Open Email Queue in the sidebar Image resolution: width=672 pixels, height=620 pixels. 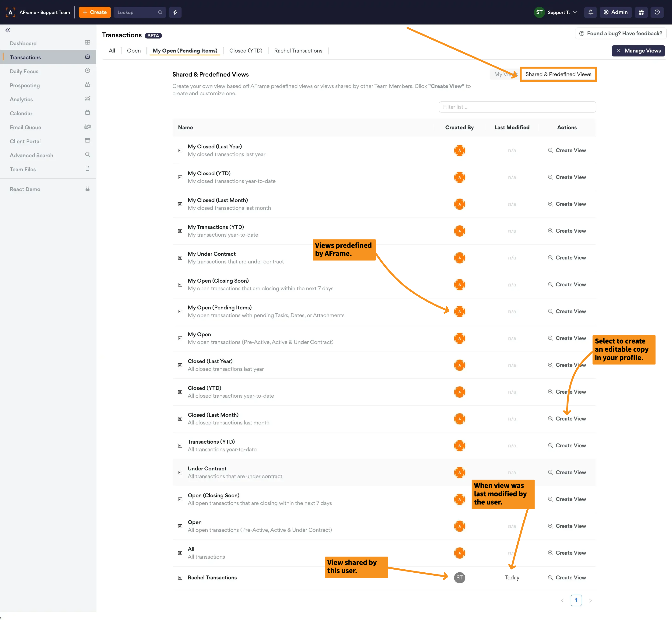coord(25,127)
